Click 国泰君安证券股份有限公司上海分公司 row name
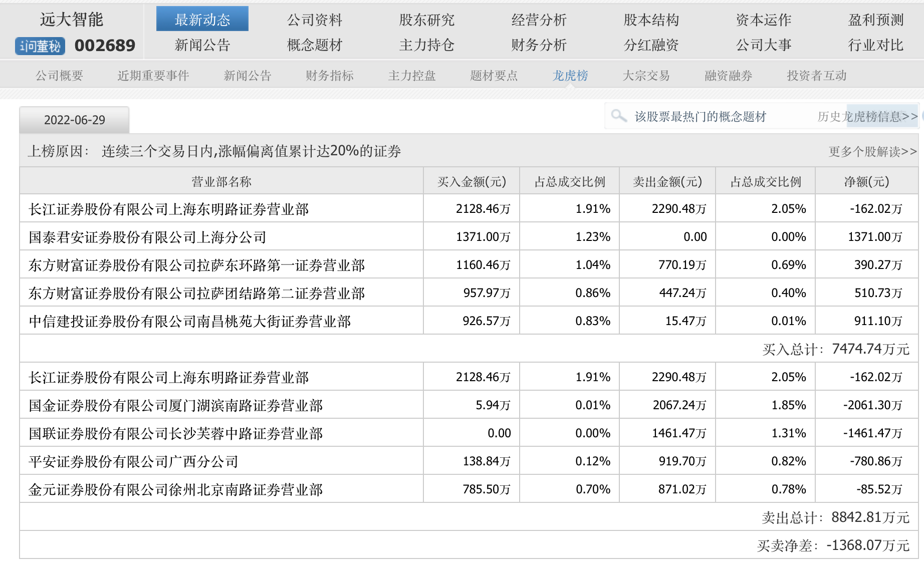 tap(147, 237)
